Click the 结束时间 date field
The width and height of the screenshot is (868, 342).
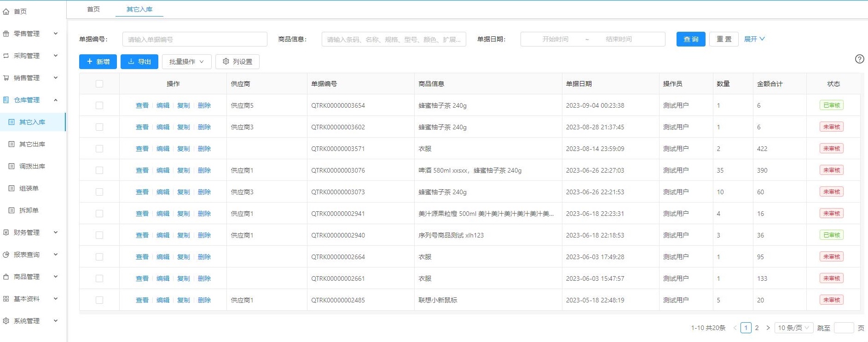[x=619, y=39]
